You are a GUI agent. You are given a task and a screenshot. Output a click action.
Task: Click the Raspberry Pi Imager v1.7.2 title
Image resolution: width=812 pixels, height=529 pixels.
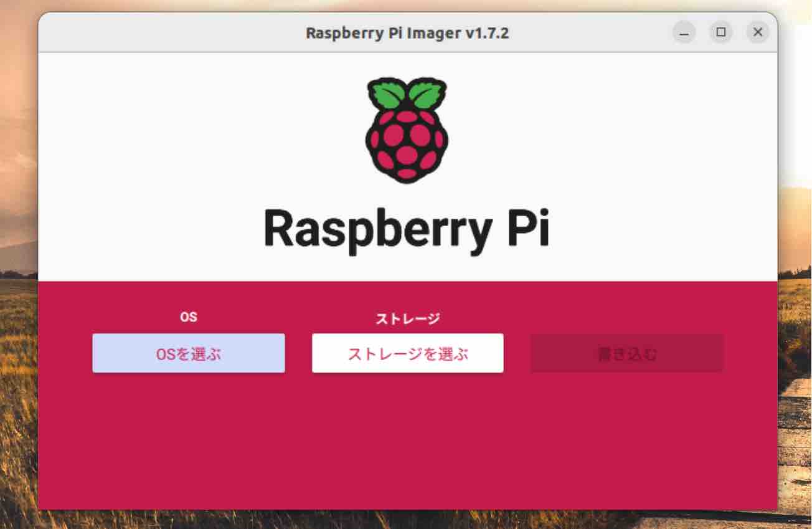(407, 33)
